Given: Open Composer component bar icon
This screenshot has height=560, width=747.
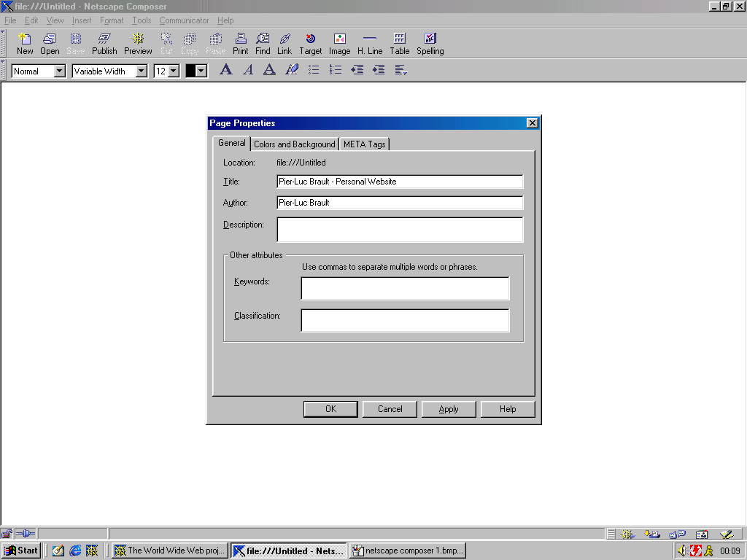Looking at the screenshot, I should 727,534.
